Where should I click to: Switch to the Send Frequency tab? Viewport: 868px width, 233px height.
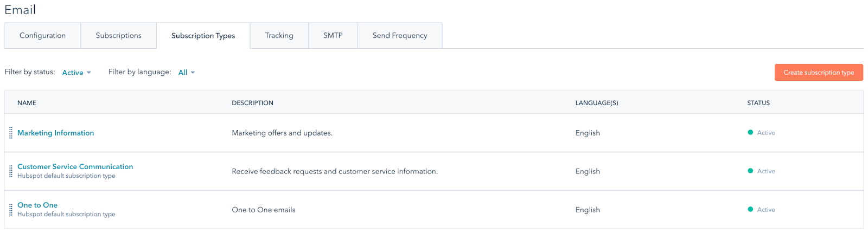[400, 36]
